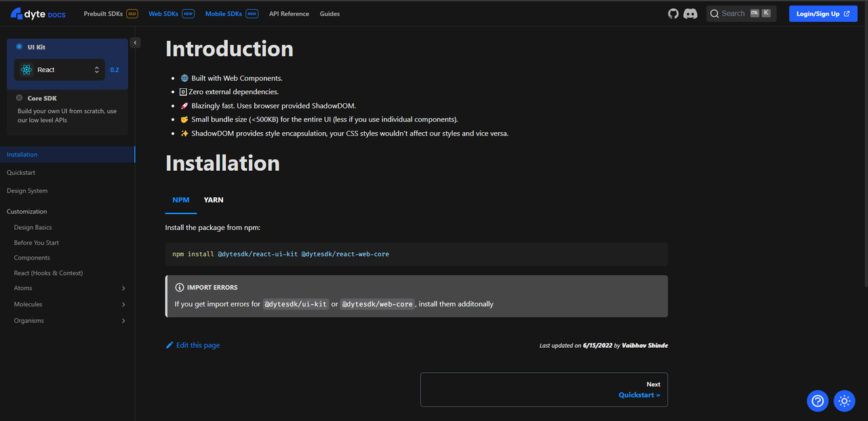Image resolution: width=868 pixels, height=421 pixels.
Task: Open Installation in the sidebar
Action: 67,155
